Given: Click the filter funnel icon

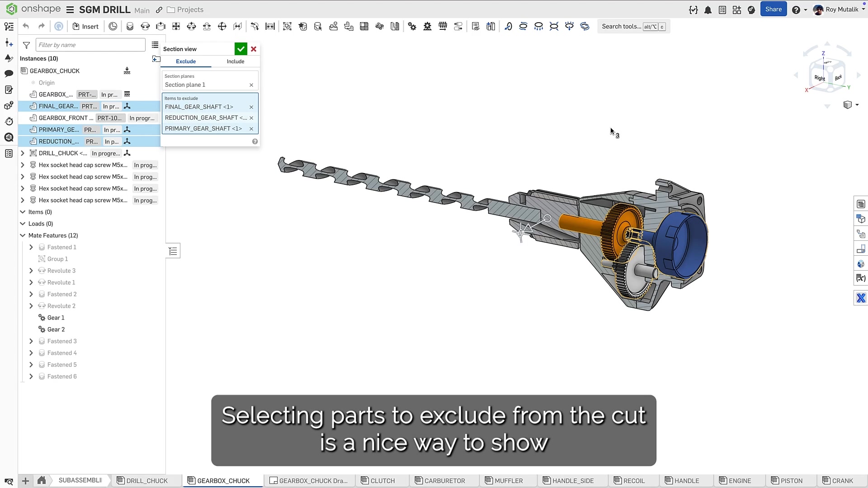Looking at the screenshot, I should 26,45.
